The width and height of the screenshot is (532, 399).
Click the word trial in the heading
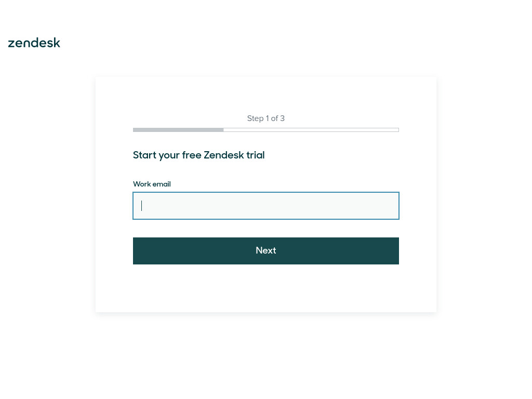point(256,155)
